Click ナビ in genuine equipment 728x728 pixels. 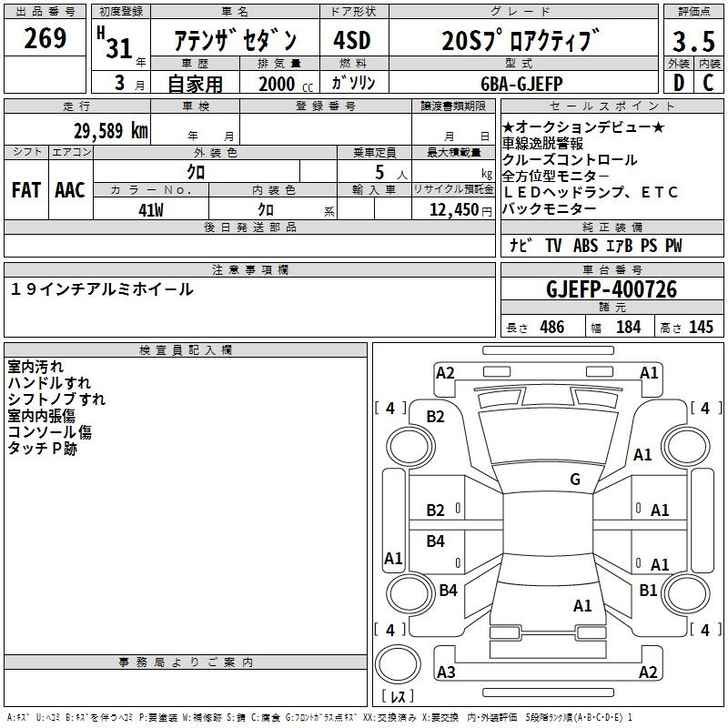[521, 245]
